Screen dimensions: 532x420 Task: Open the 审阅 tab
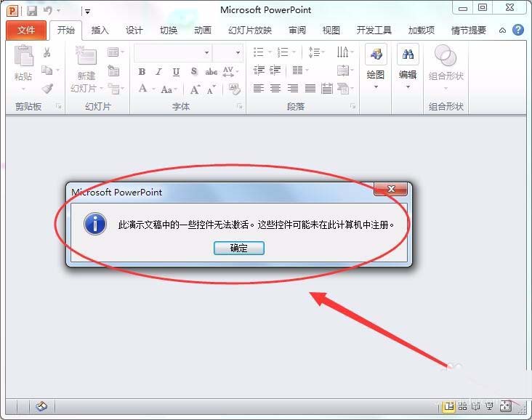(297, 31)
